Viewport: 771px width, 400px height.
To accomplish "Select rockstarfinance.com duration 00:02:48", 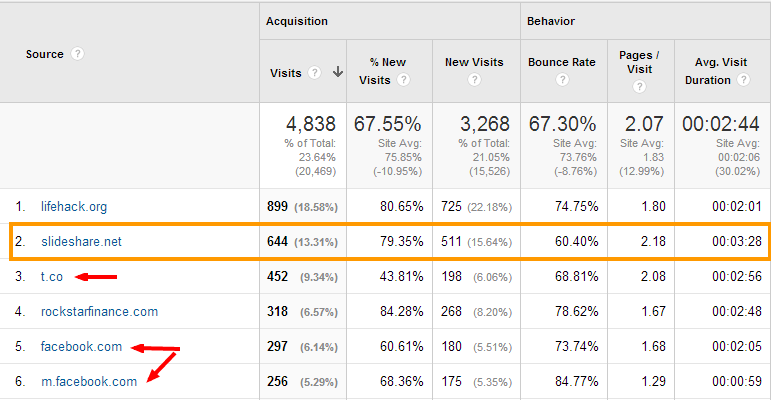I will (x=737, y=311).
